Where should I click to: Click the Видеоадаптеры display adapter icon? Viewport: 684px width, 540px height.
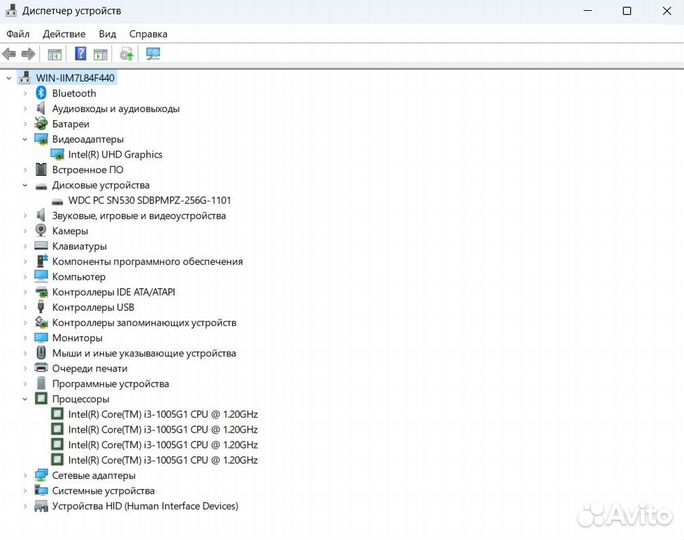(41, 139)
